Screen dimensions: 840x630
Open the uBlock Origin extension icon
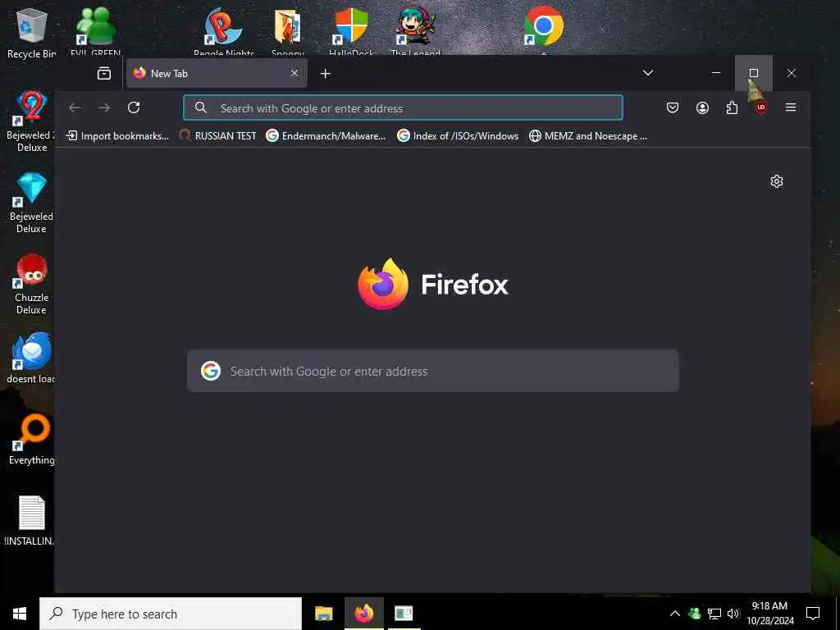click(x=760, y=107)
